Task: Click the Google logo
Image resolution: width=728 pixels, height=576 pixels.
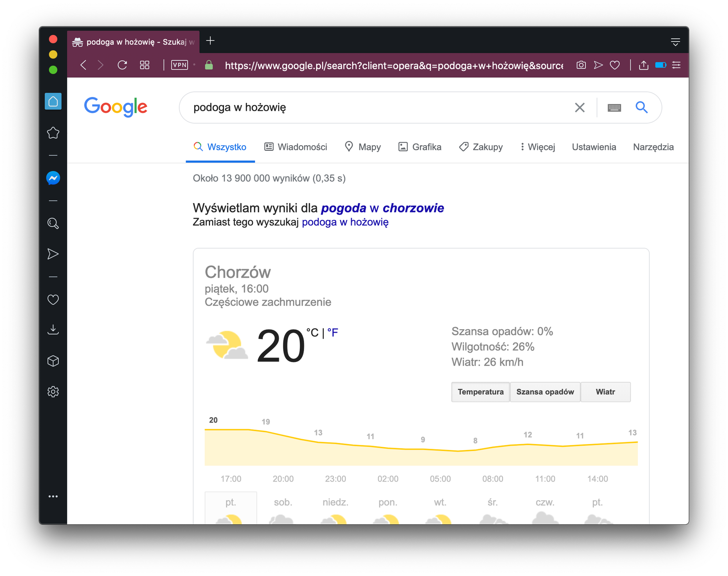Action: click(116, 107)
